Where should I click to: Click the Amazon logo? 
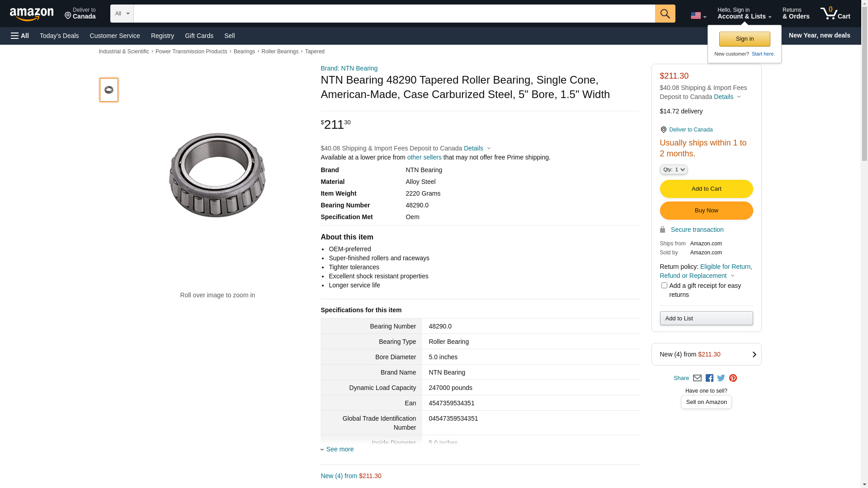click(32, 14)
